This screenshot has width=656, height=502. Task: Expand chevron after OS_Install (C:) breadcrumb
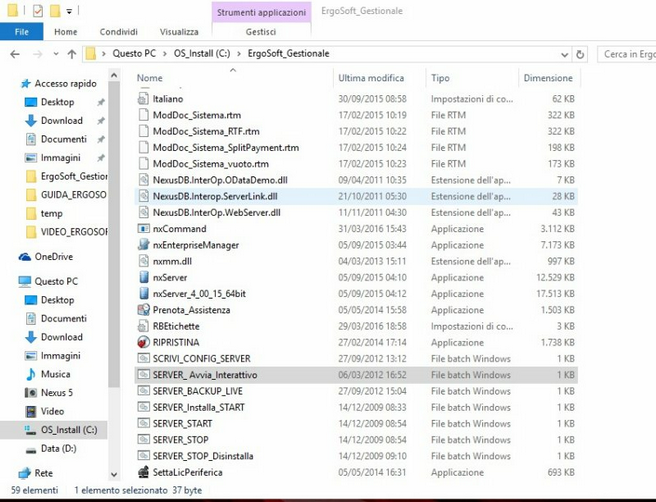coord(239,54)
